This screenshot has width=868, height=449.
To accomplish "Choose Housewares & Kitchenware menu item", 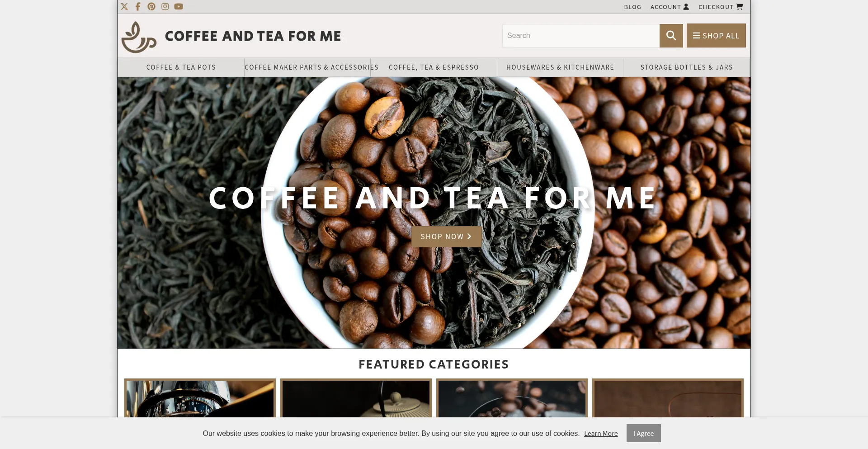I will (x=560, y=67).
